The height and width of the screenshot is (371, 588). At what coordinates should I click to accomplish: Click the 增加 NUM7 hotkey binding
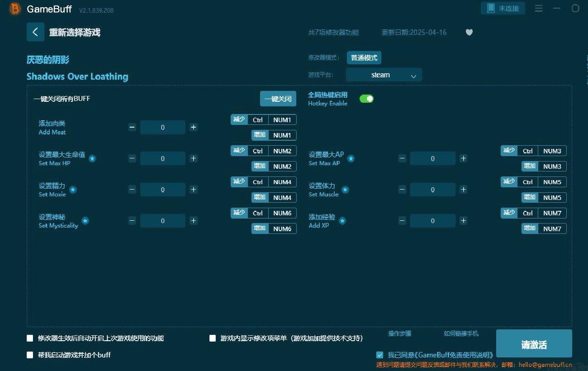(x=544, y=229)
